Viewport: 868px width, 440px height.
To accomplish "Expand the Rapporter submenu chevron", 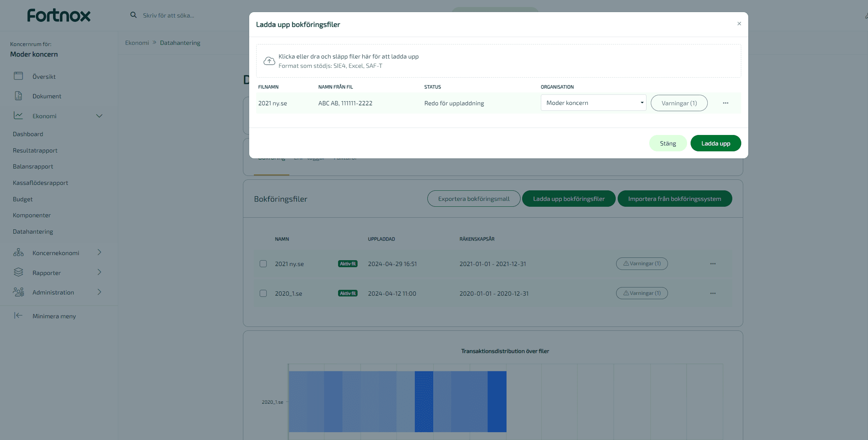I will click(99, 272).
